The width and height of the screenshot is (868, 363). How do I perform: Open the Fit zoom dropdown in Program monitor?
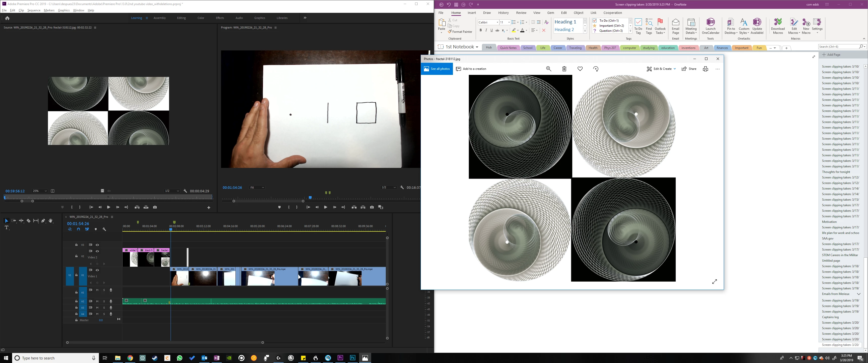click(257, 187)
